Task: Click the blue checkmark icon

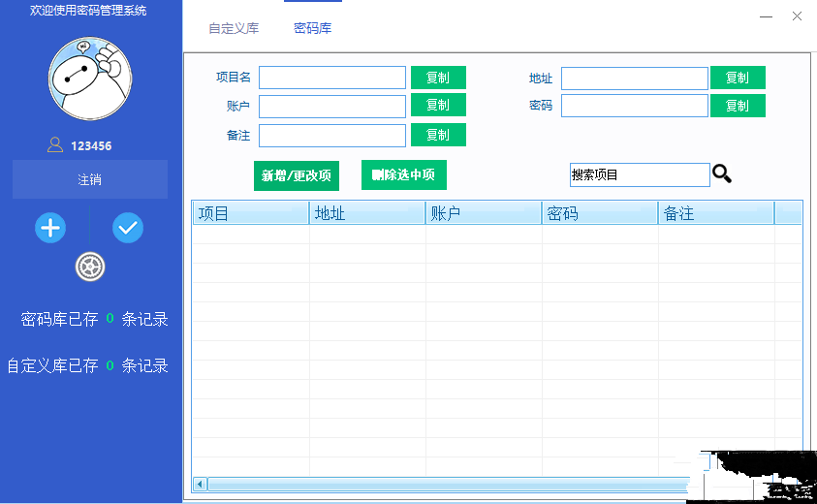Action: pos(128,228)
